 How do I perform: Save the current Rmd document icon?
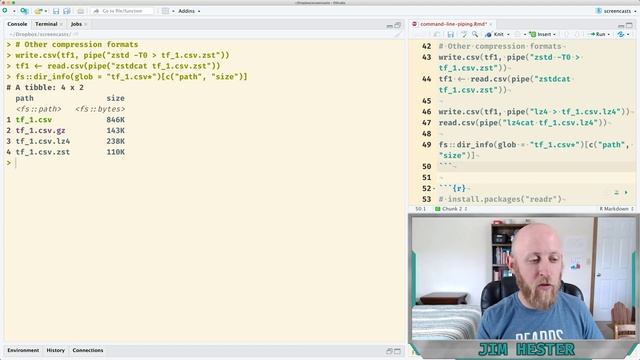(x=451, y=35)
